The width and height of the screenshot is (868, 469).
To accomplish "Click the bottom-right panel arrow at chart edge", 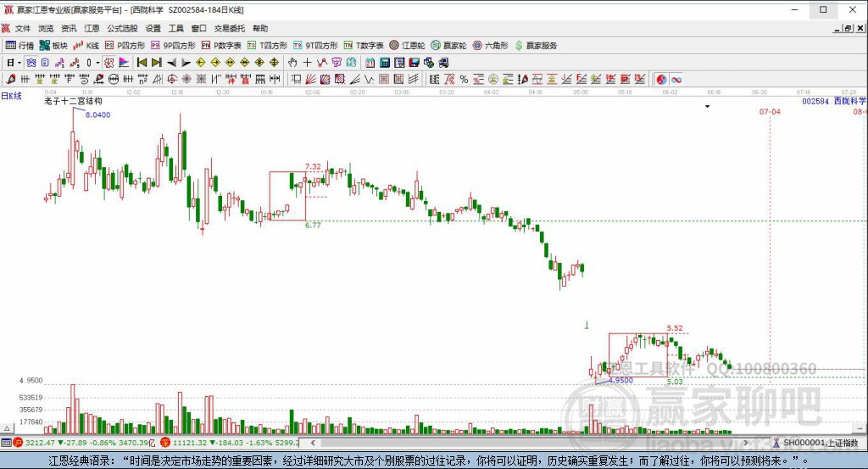I will pyautogui.click(x=860, y=428).
